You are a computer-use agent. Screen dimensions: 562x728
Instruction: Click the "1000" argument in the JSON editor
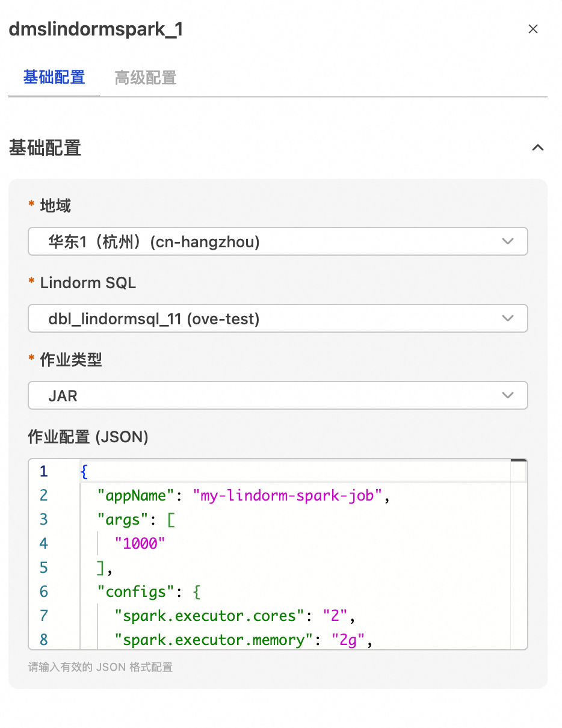pos(140,543)
